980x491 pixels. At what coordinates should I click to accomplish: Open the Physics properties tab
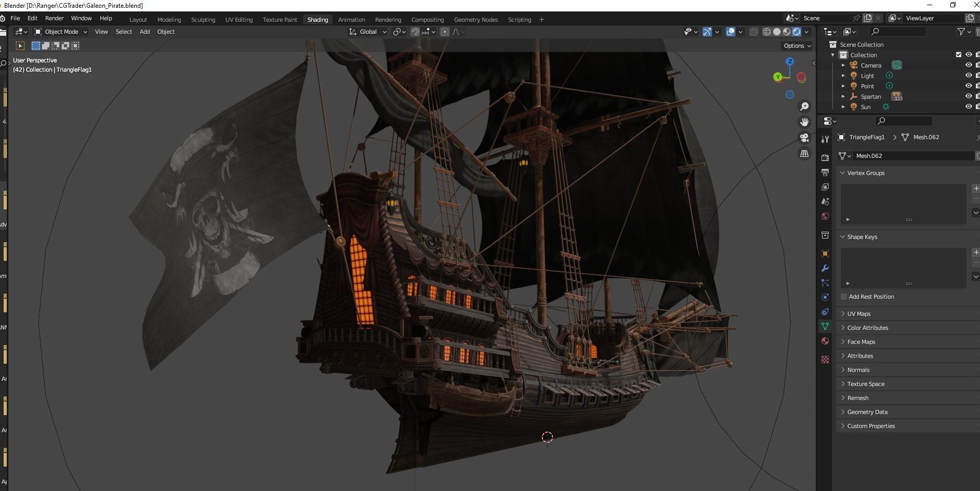[x=825, y=297]
